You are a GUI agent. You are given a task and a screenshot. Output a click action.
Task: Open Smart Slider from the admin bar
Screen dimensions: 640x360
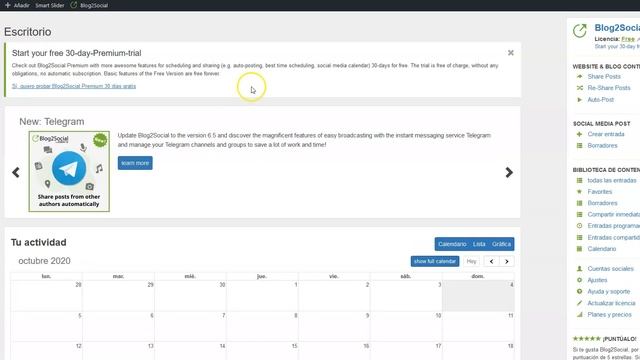(49, 5)
